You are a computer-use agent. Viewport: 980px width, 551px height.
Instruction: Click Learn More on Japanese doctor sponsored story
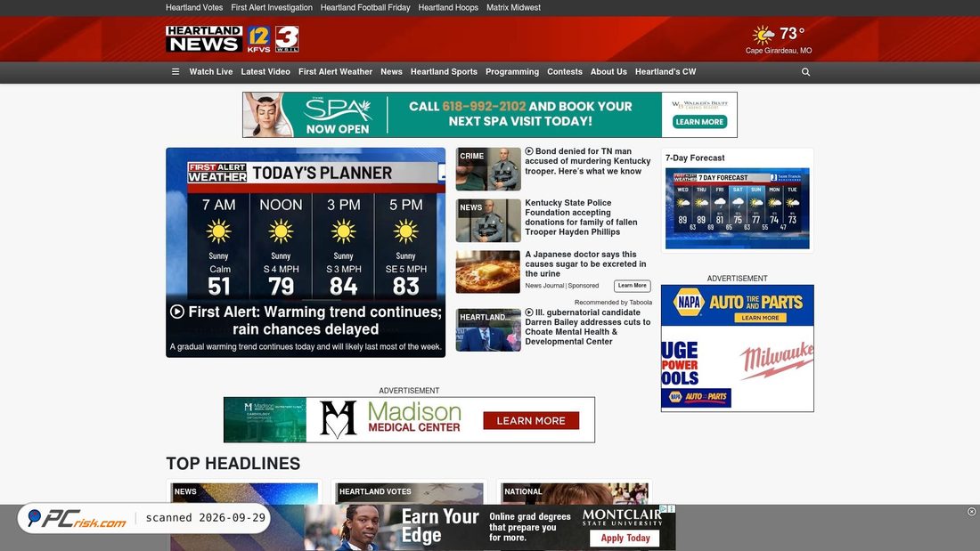pos(633,286)
